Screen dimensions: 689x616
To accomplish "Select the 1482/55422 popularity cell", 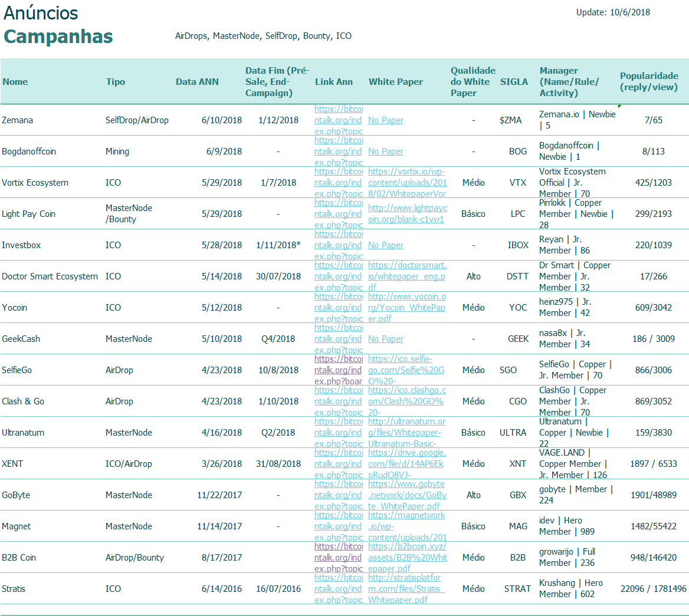I will point(654,526).
